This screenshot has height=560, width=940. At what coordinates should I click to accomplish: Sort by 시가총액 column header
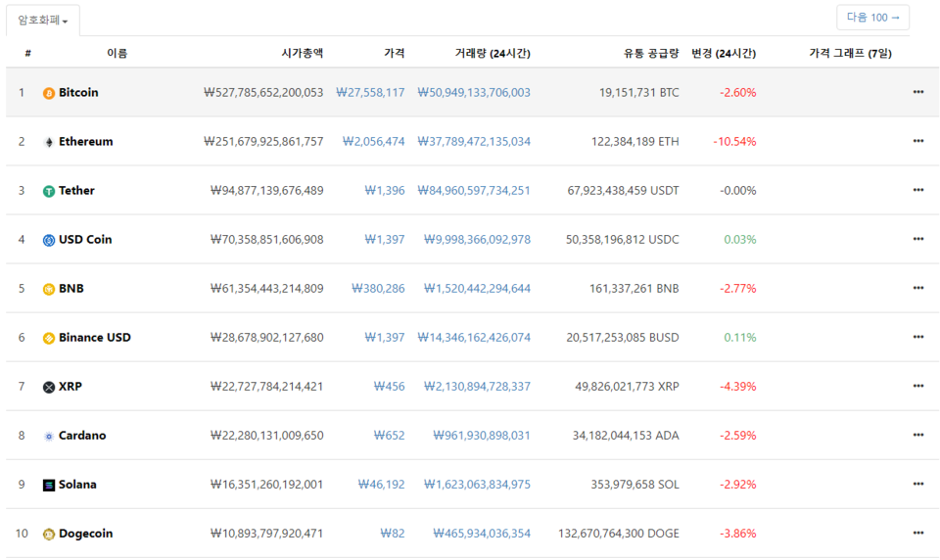tap(302, 53)
